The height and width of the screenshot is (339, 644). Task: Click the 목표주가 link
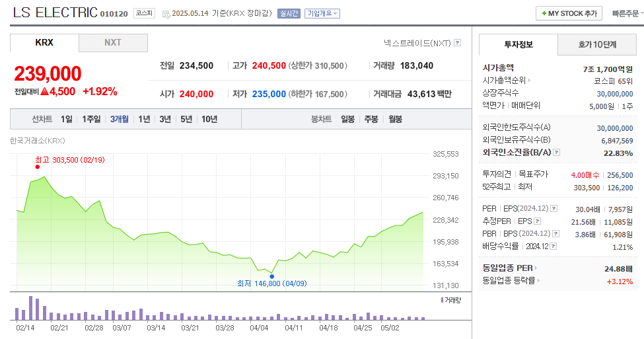pyautogui.click(x=533, y=174)
